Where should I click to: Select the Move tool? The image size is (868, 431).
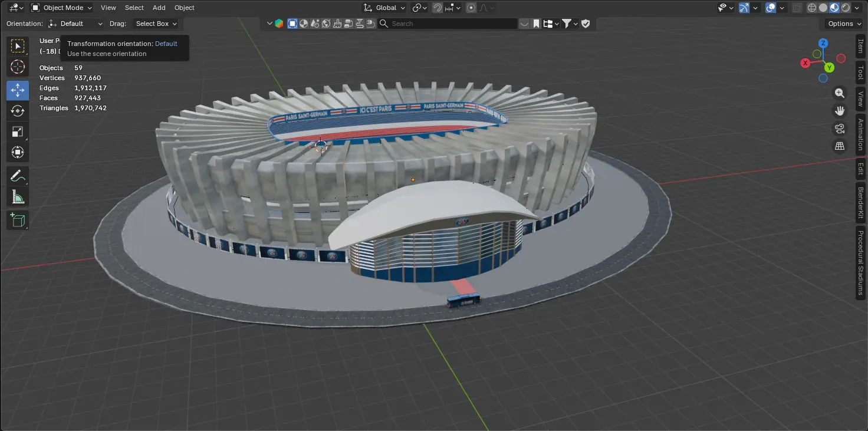(x=18, y=90)
